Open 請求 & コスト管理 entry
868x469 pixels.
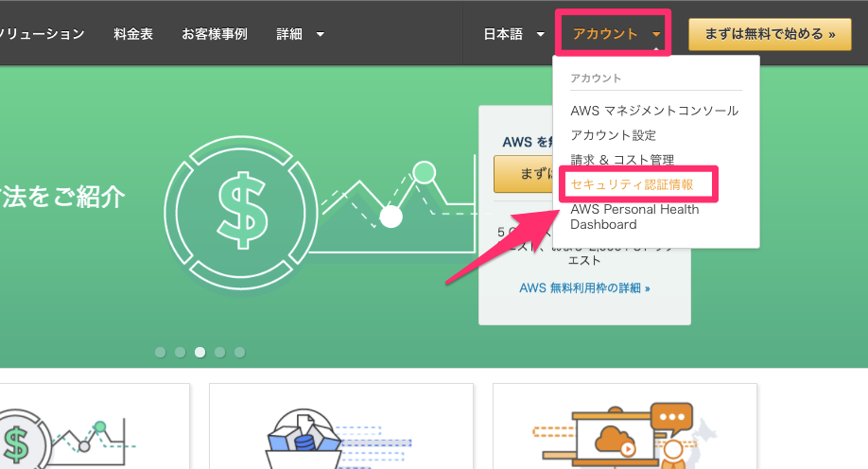[622, 160]
